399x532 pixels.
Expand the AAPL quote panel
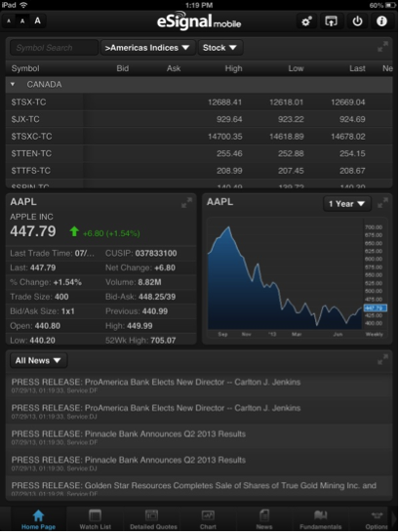pos(186,203)
